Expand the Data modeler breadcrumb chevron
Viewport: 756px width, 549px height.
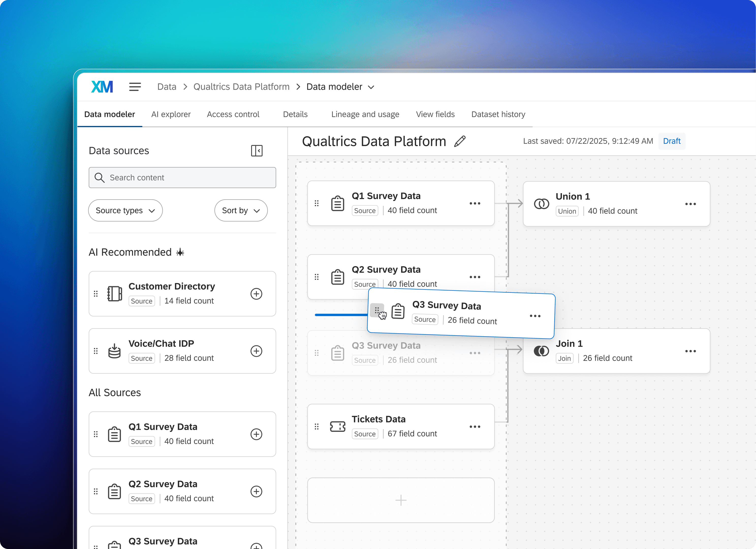[x=371, y=87]
